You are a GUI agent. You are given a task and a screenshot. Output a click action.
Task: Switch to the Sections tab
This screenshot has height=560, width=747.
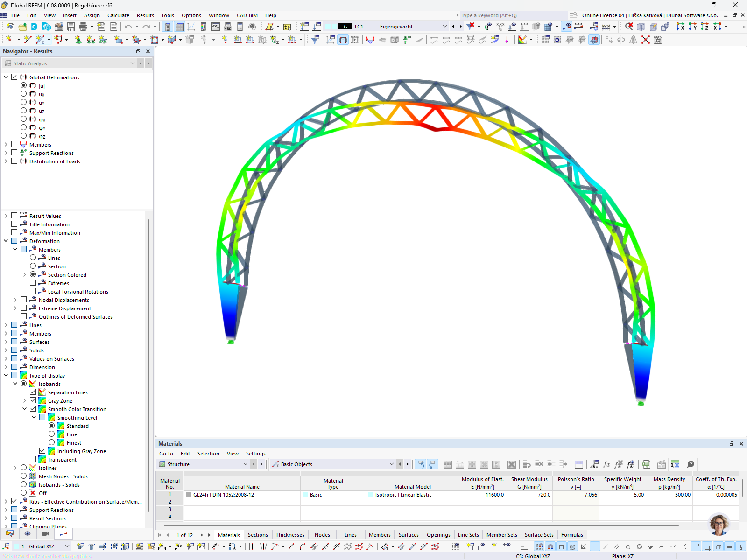click(258, 535)
